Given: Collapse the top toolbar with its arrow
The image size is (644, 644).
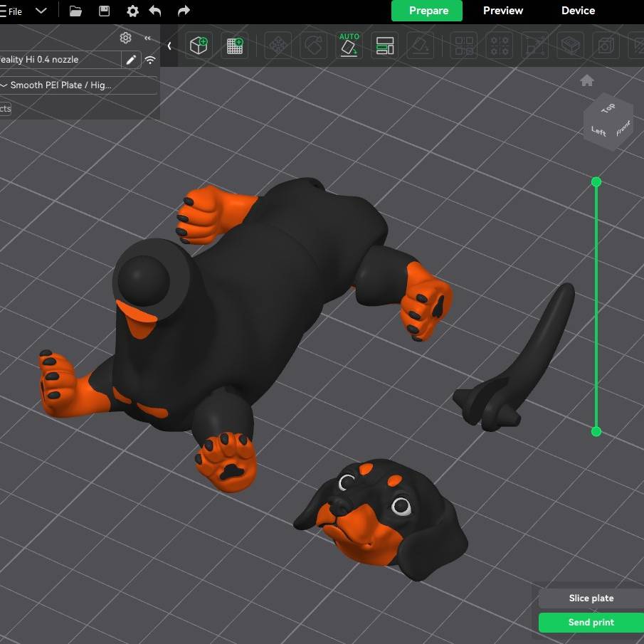Looking at the screenshot, I should coord(169,46).
